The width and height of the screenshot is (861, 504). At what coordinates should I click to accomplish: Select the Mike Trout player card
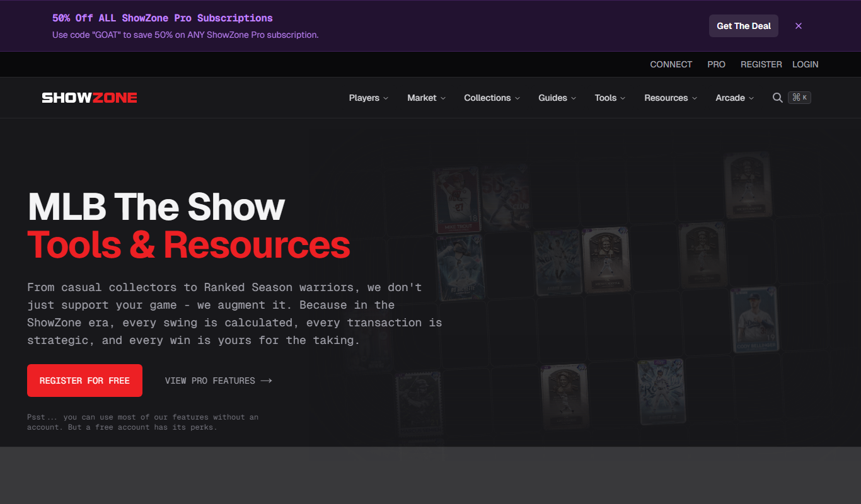[457, 201]
